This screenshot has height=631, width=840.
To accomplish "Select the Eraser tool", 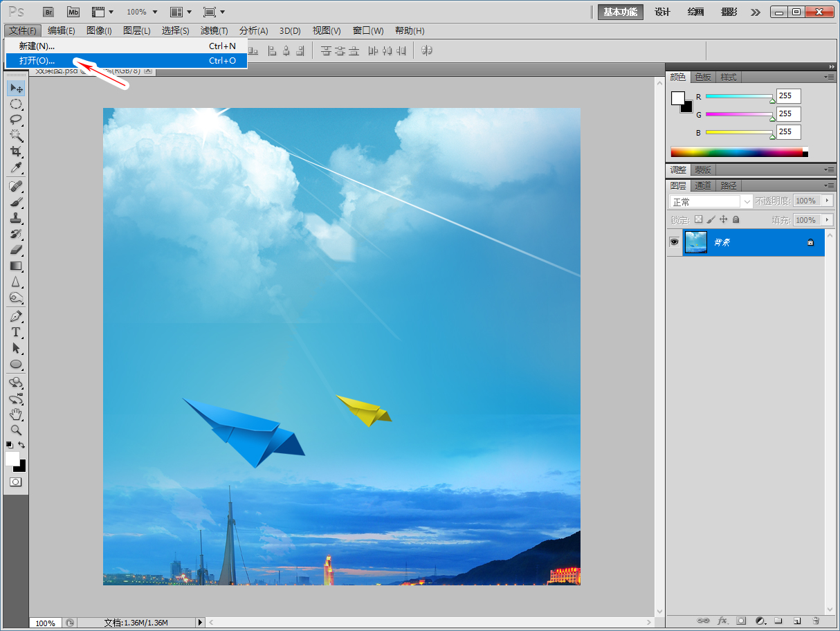I will [16, 250].
